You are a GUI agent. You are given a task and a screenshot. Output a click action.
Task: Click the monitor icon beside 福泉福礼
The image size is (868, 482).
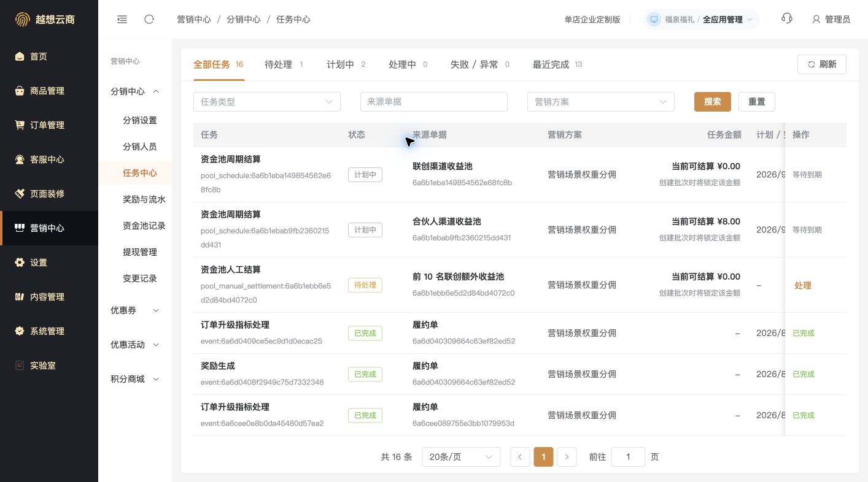point(654,20)
